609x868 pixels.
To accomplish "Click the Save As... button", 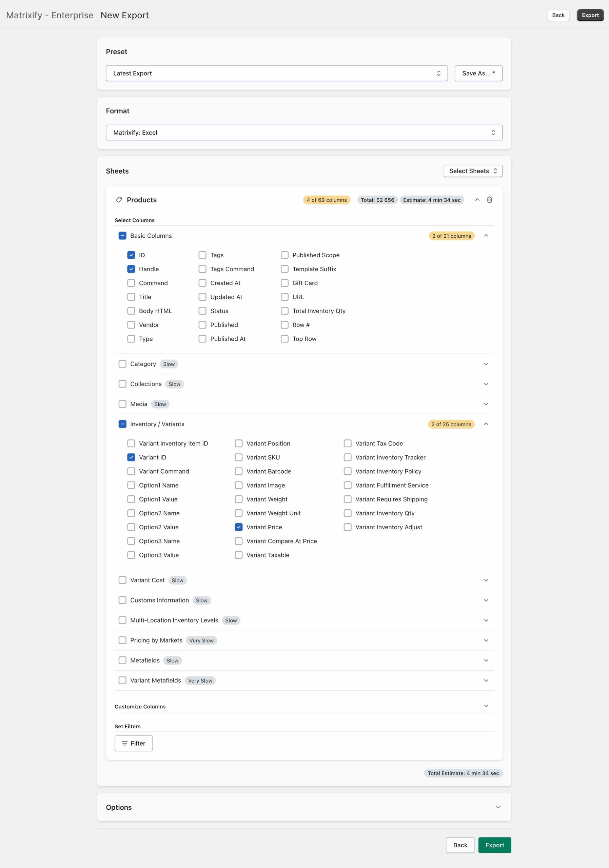I will click(x=478, y=73).
